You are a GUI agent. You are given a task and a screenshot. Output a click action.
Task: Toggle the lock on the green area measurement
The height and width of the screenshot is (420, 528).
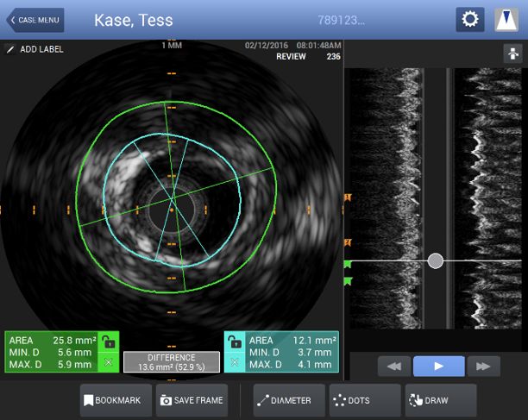coord(109,342)
